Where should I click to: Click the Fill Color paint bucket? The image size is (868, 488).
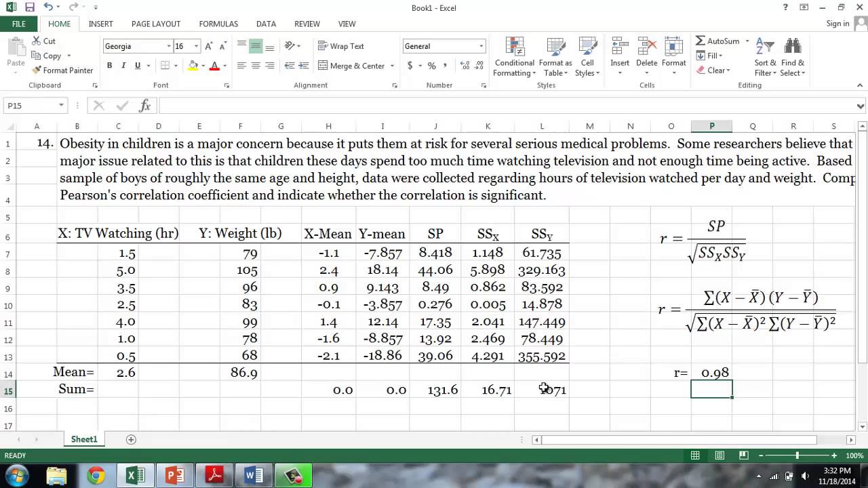193,66
